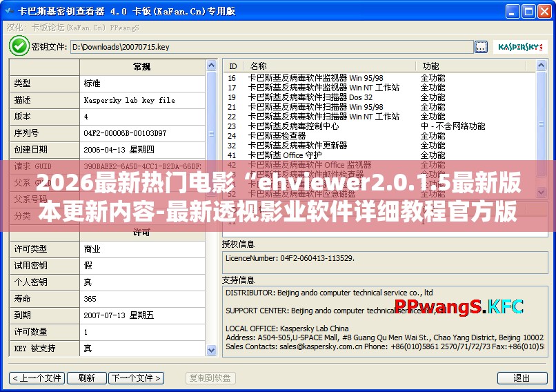Select row 22 扫描器 Win NT 工作站
This screenshot has height=392, width=556.
click(379, 117)
